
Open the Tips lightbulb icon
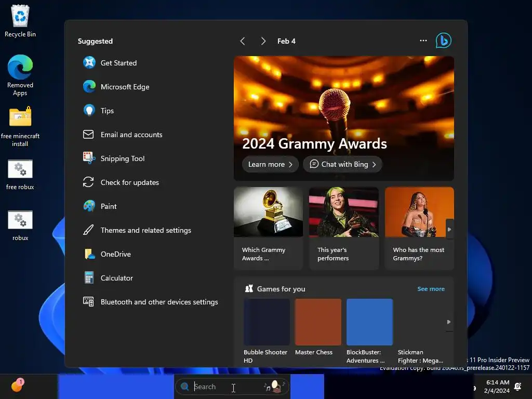click(x=89, y=111)
